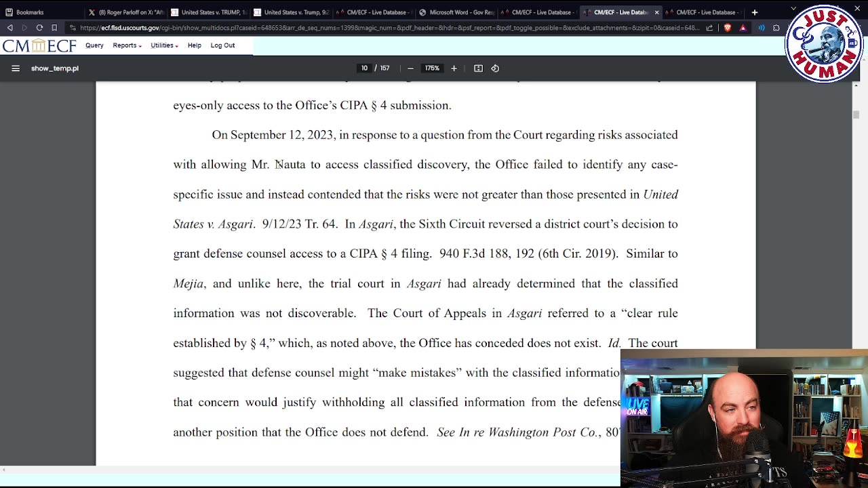Click the CM/ECF logo
The width and height of the screenshot is (868, 488).
39,45
